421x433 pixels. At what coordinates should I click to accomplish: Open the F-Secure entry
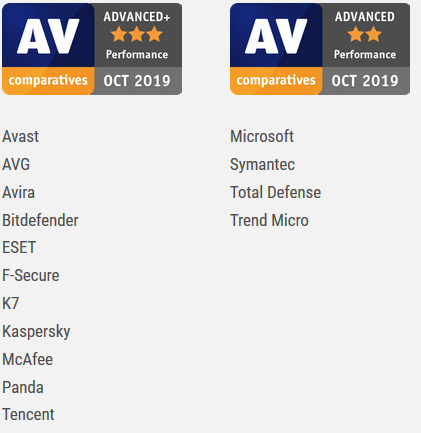31,276
